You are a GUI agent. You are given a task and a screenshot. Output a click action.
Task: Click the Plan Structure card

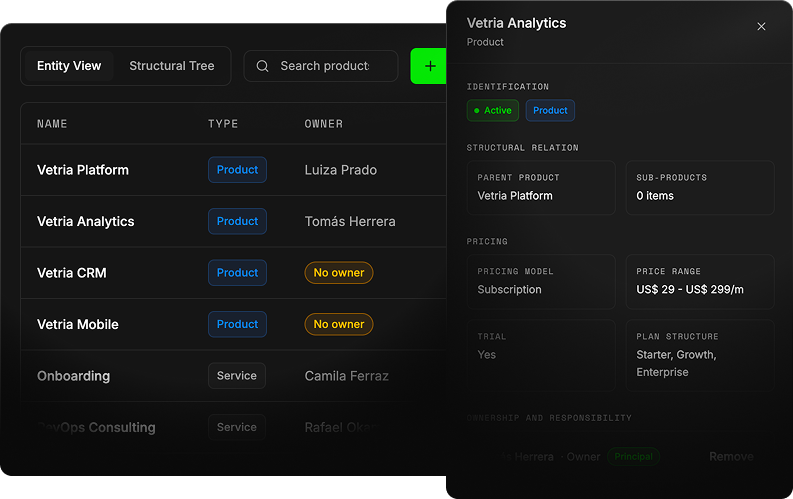pos(700,355)
